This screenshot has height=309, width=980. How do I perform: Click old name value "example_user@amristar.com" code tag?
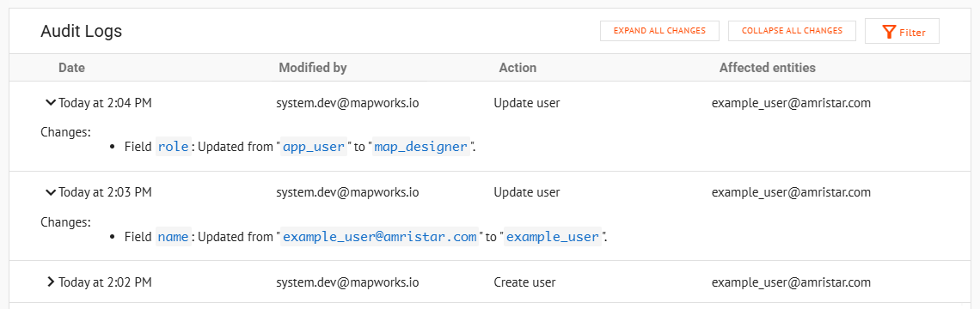[x=379, y=237]
